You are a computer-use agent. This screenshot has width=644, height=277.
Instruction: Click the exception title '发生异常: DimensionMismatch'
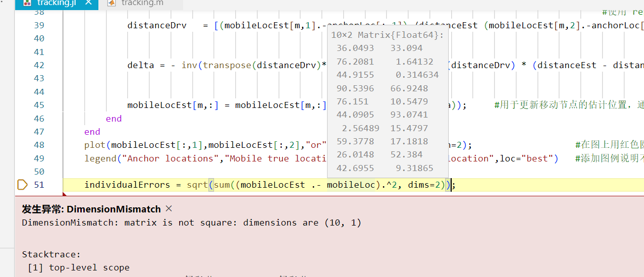[91, 209]
